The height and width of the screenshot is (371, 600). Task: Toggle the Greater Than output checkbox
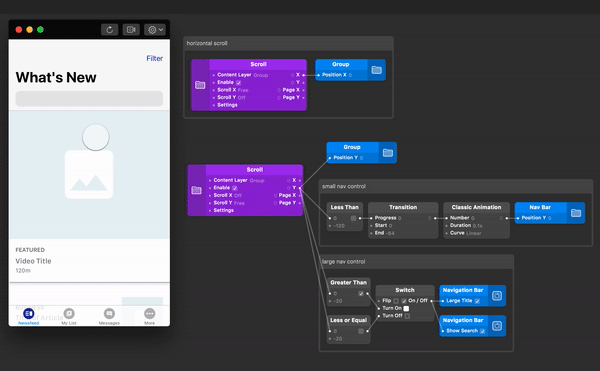361,293
